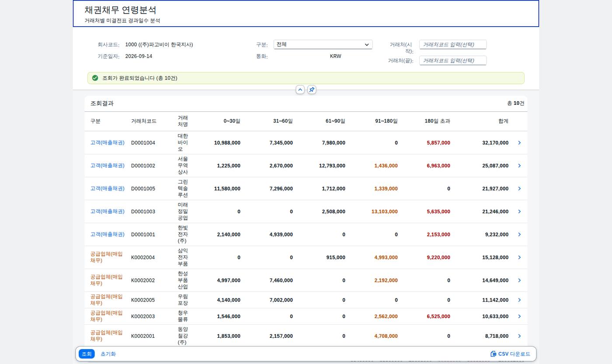Viewport: 612px width, 364px height.
Task: Focus the 거래처(시작) input field
Action: 453,45
